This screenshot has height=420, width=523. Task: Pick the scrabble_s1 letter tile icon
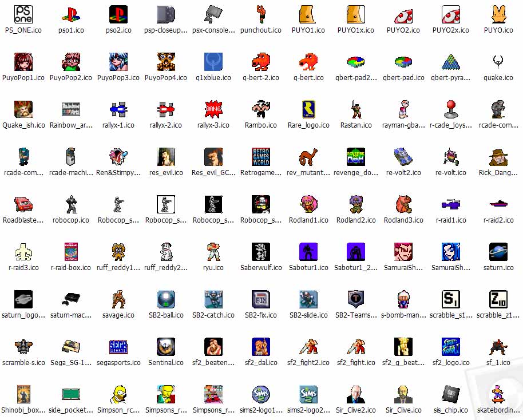click(x=451, y=299)
